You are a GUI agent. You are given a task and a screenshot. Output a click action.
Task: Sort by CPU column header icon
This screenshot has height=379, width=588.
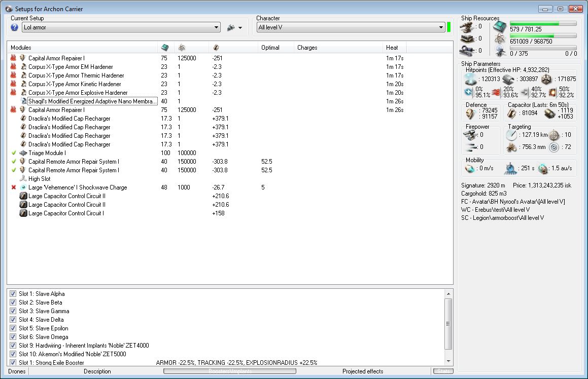(x=164, y=48)
